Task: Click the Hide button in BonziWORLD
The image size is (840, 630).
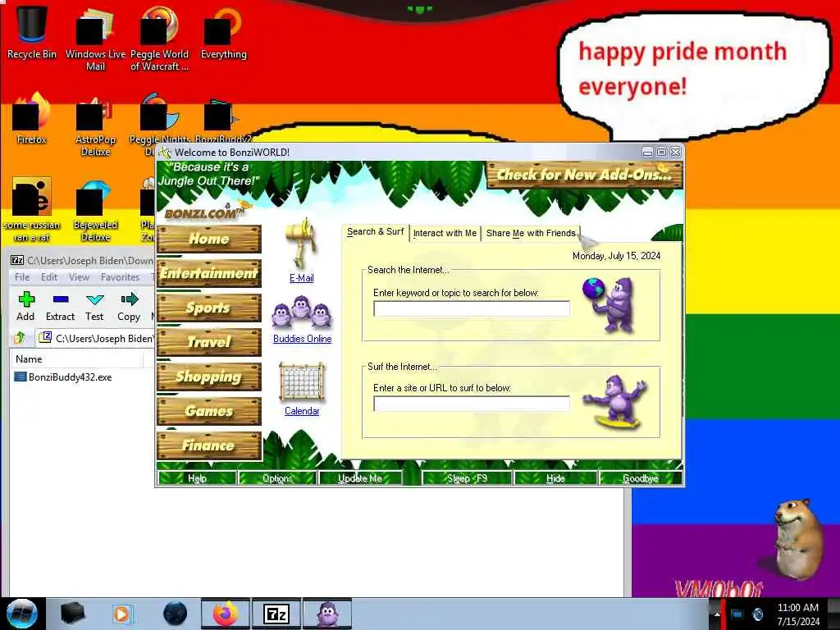Action: [x=555, y=478]
